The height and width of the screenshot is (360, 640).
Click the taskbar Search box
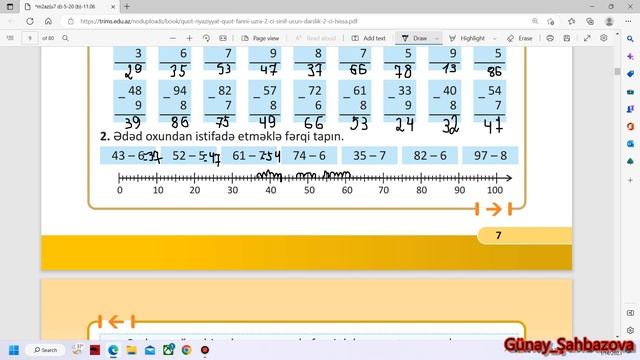click(x=45, y=350)
